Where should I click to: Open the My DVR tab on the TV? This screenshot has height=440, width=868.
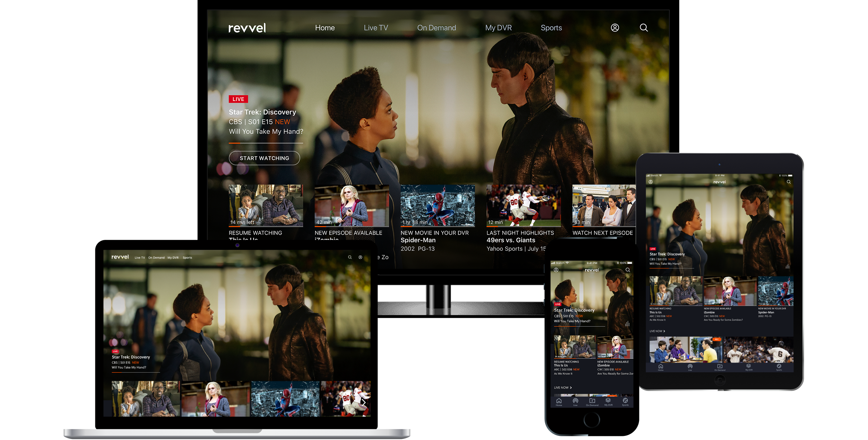tap(498, 28)
